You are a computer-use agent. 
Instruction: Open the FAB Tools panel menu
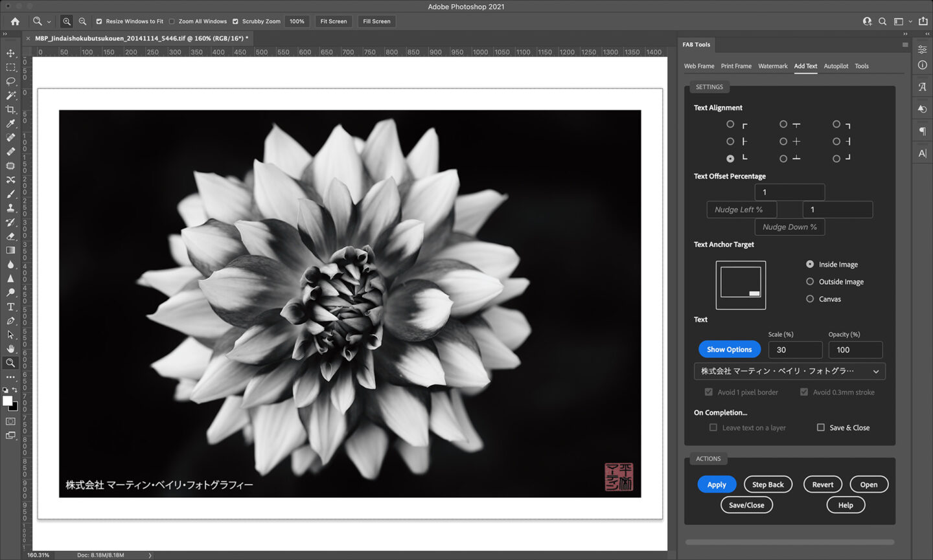pyautogui.click(x=904, y=45)
